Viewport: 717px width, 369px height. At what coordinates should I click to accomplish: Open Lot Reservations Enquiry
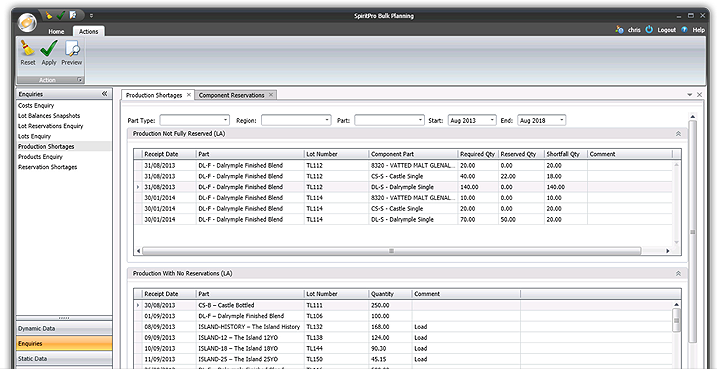point(50,126)
